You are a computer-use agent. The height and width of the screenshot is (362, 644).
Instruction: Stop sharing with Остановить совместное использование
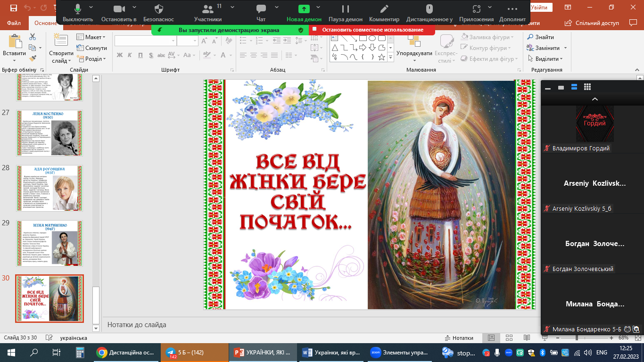point(372,30)
